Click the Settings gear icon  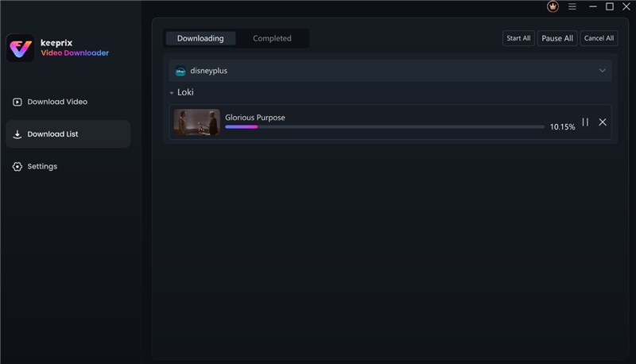17,167
